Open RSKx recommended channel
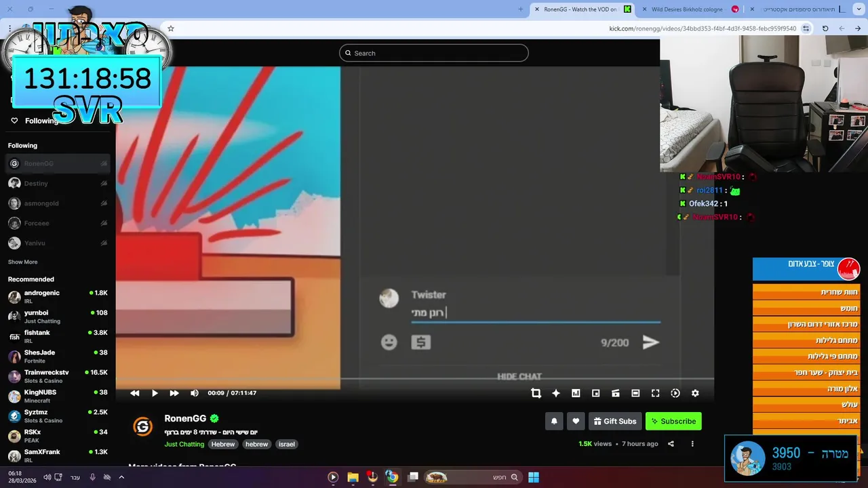868x488 pixels. (58, 436)
